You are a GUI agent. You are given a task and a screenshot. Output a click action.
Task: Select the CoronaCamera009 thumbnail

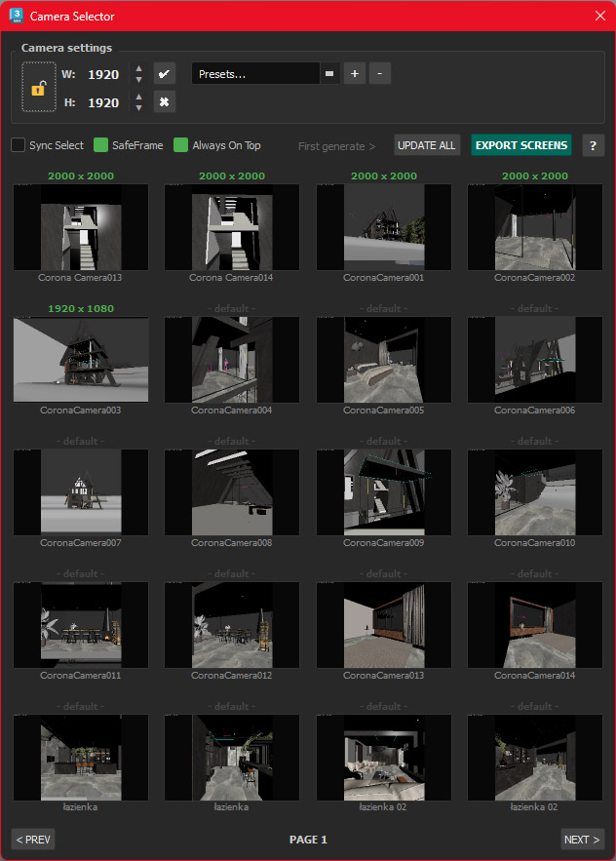click(x=384, y=492)
